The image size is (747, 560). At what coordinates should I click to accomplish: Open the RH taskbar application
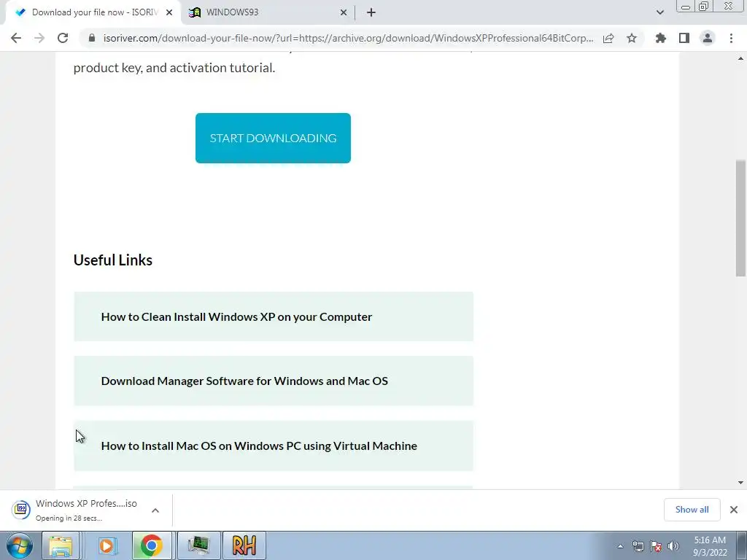click(x=244, y=545)
